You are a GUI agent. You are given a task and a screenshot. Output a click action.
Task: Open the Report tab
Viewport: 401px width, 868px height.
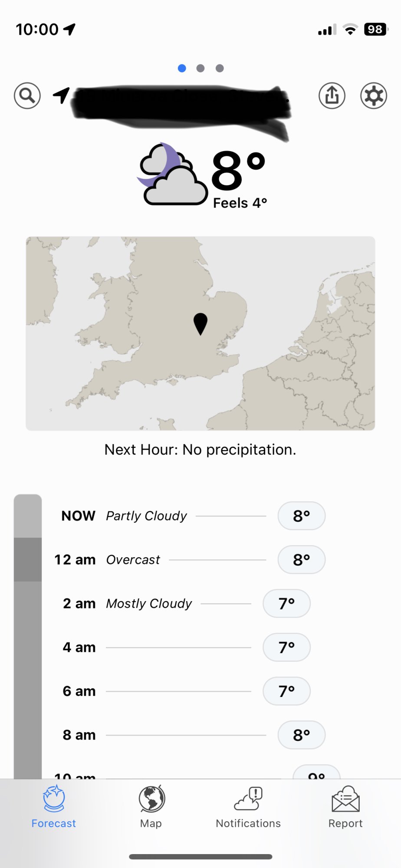tap(345, 807)
